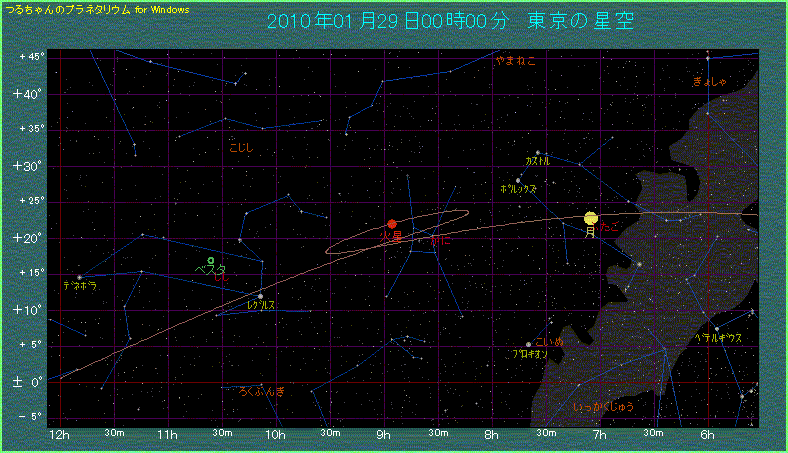
Task: Click the yellow Moon disc
Action: (x=591, y=217)
